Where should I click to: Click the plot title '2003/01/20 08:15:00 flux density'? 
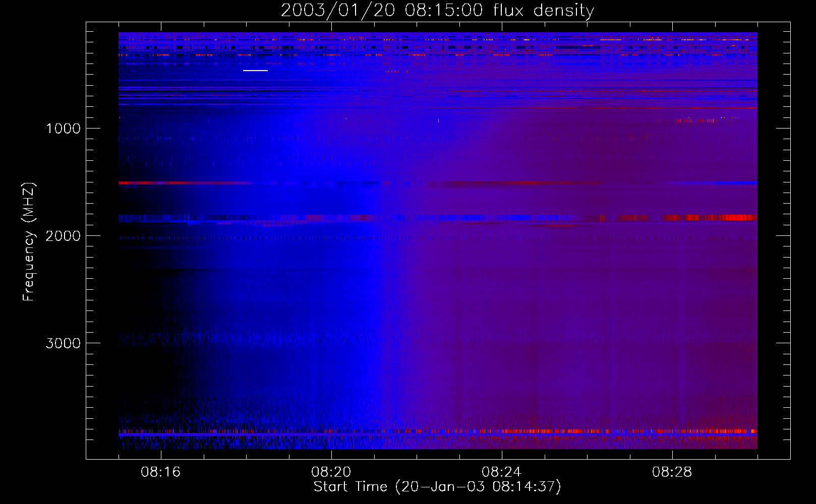[437, 11]
